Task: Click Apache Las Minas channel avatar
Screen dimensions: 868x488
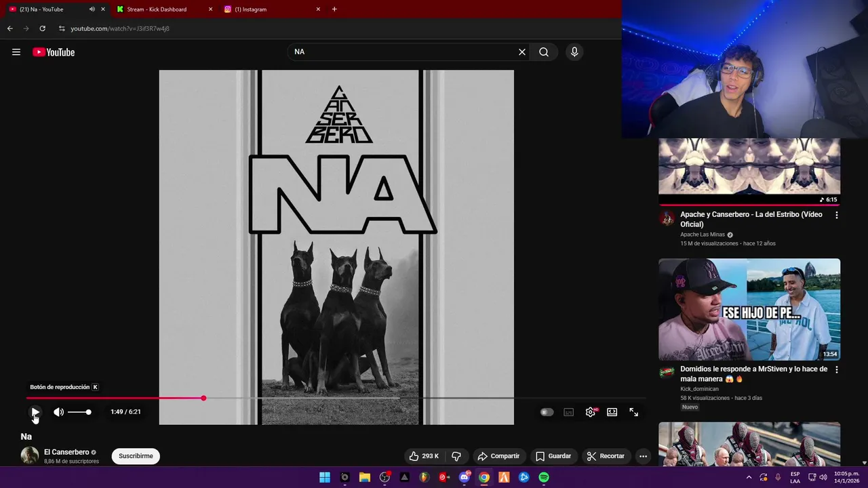Action: pos(667,218)
